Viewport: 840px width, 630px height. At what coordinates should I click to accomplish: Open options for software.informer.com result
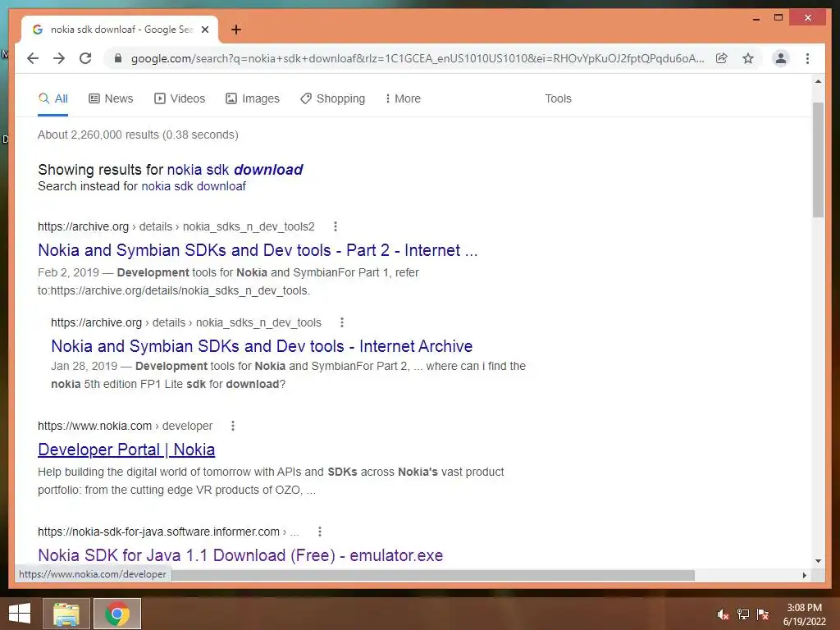[x=320, y=532]
